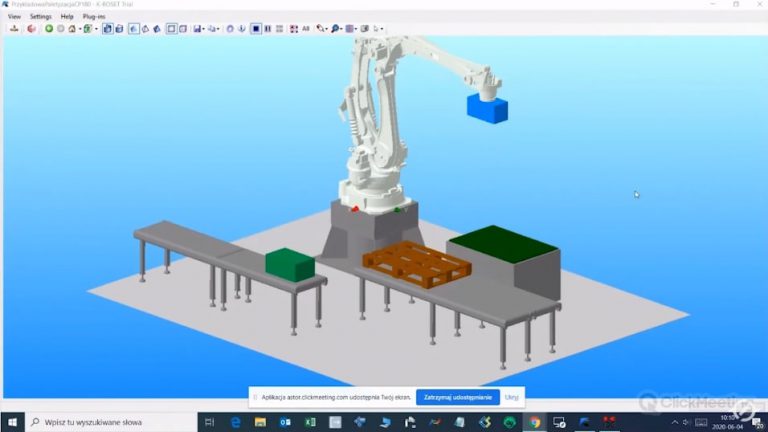Click the zoom magnifier icon in toolbar
This screenshot has width=768, height=432.
click(x=336, y=29)
